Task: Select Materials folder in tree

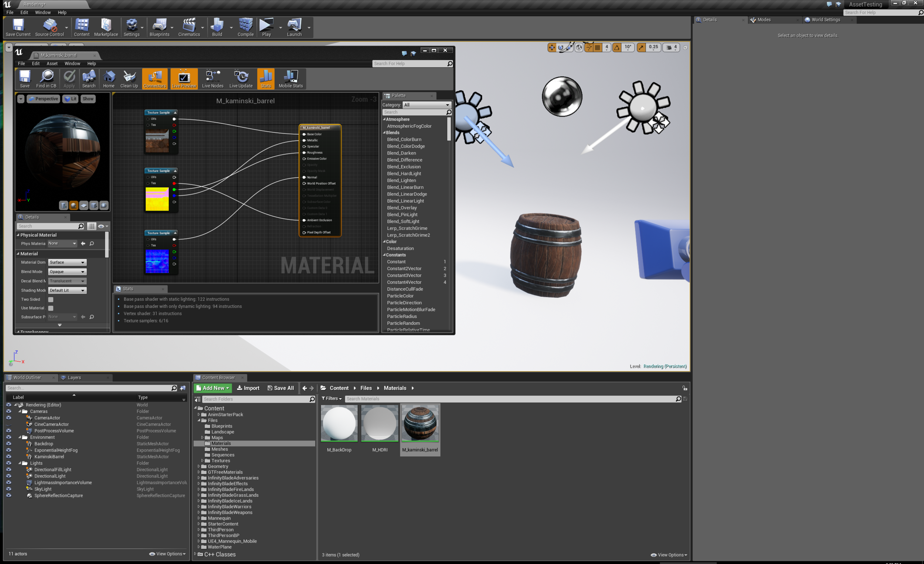Action: click(x=221, y=443)
